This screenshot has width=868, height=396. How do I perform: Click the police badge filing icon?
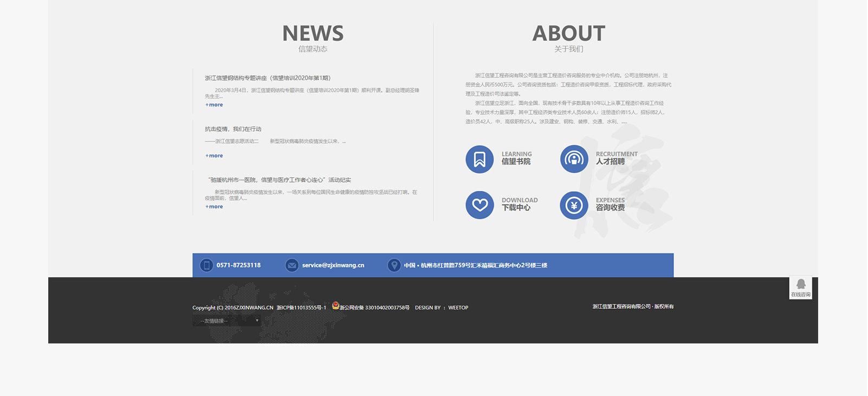coord(335,306)
